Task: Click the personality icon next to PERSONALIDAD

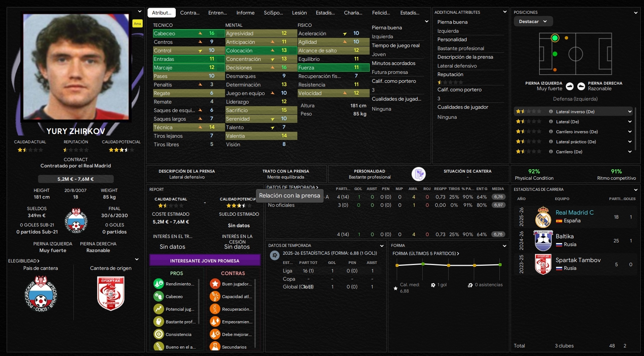Action: tap(419, 174)
